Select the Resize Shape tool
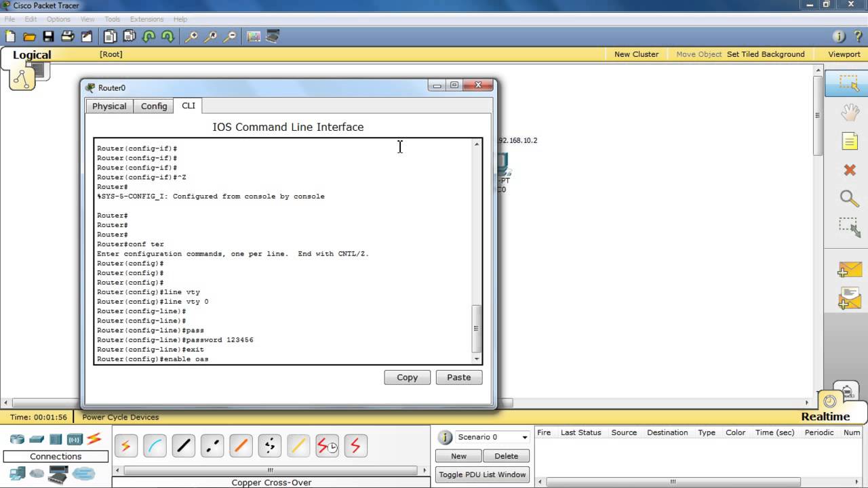This screenshot has height=488, width=868. click(850, 227)
